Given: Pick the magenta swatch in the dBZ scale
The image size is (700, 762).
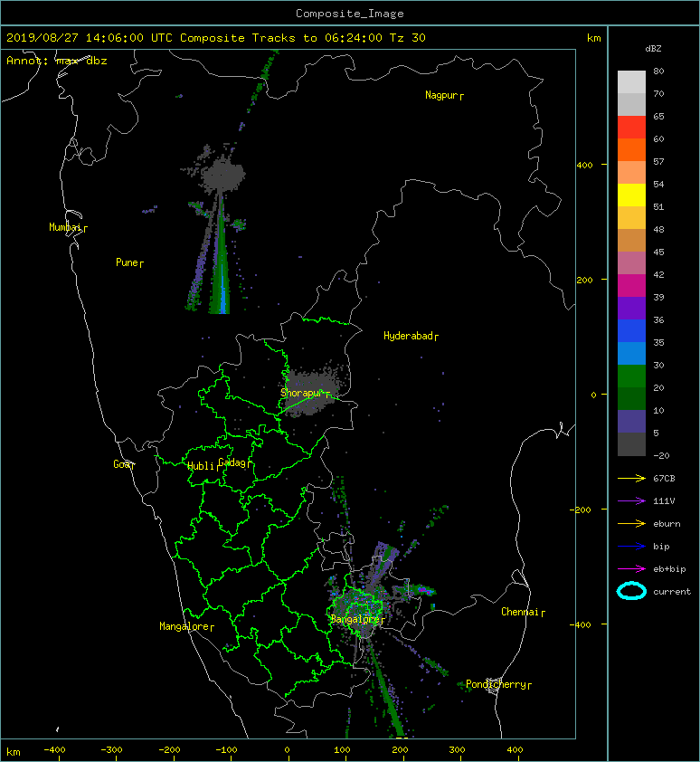Looking at the screenshot, I should pyautogui.click(x=631, y=286).
